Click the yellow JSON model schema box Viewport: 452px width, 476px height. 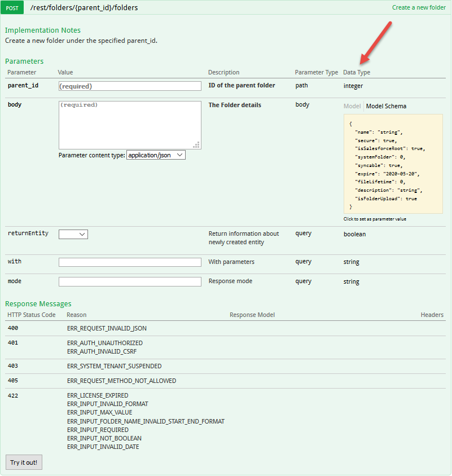pyautogui.click(x=393, y=164)
